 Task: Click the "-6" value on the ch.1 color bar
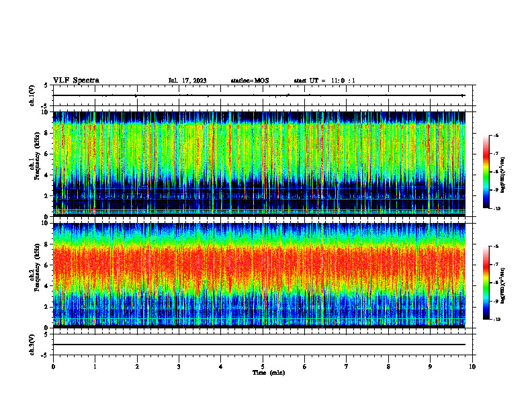click(x=495, y=136)
